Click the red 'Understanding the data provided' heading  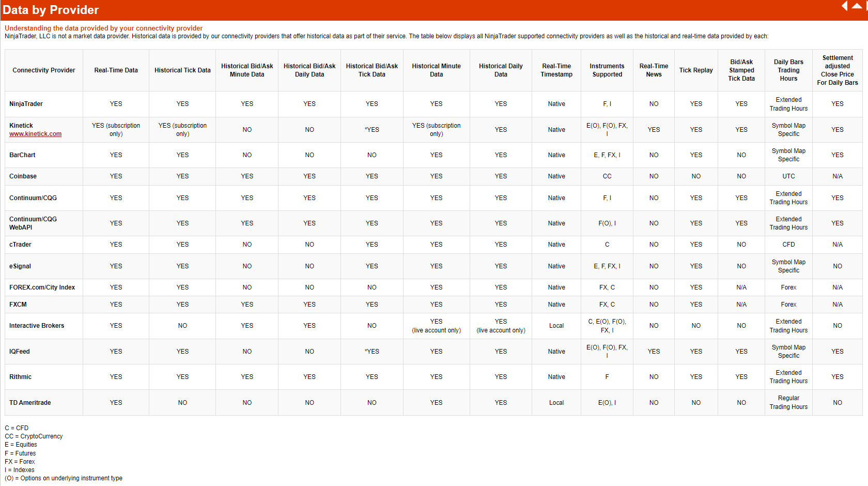(103, 28)
